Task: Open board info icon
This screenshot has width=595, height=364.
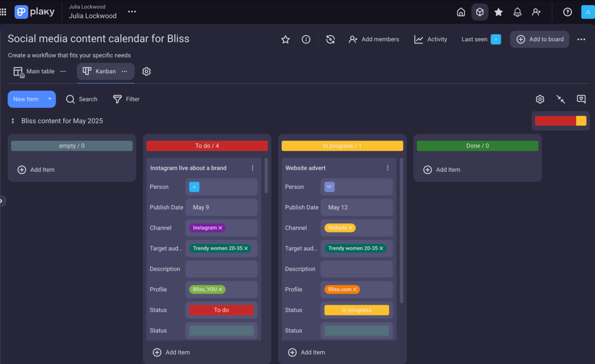Action: [x=306, y=40]
